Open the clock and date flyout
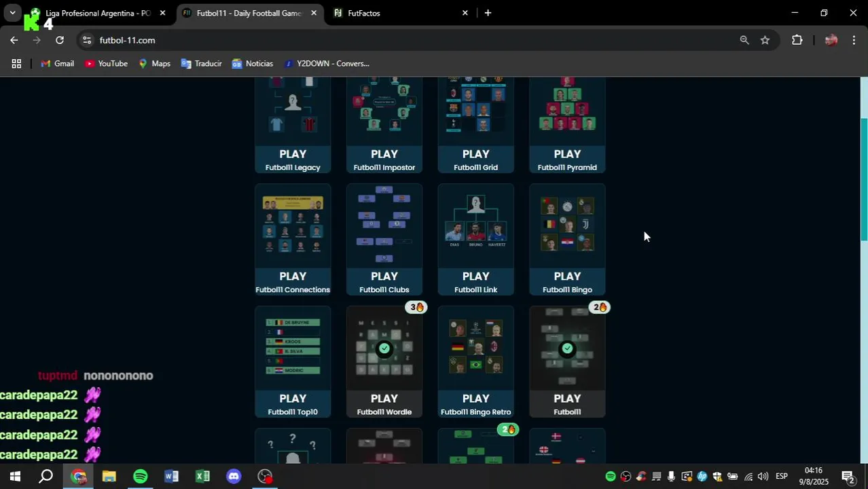 click(x=814, y=476)
